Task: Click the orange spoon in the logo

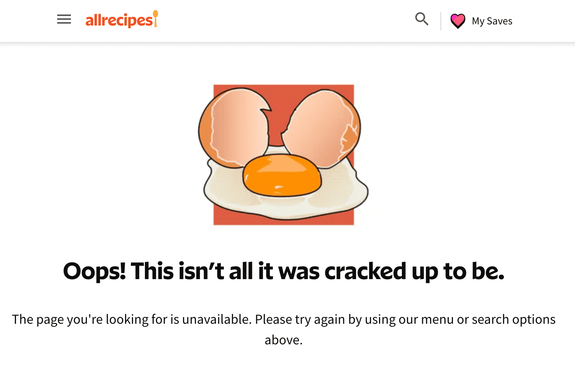Action: (155, 18)
